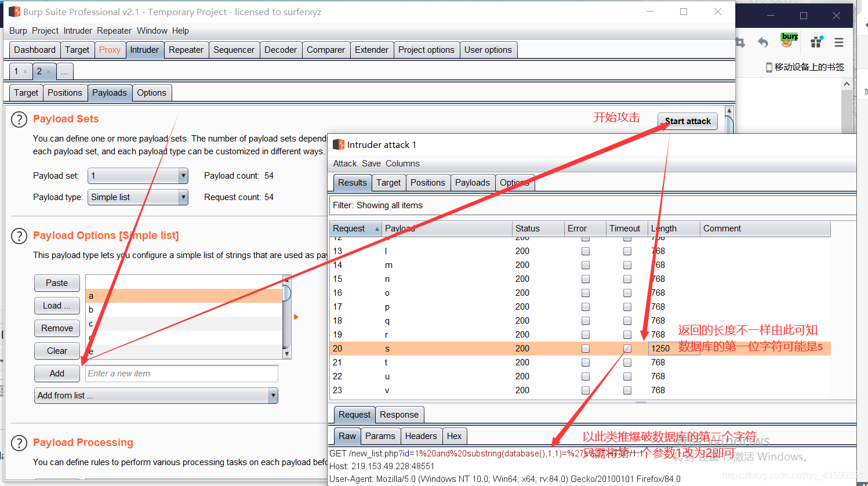Viewport: 868px width, 486px height.
Task: Open the Hex view tab
Action: (455, 436)
